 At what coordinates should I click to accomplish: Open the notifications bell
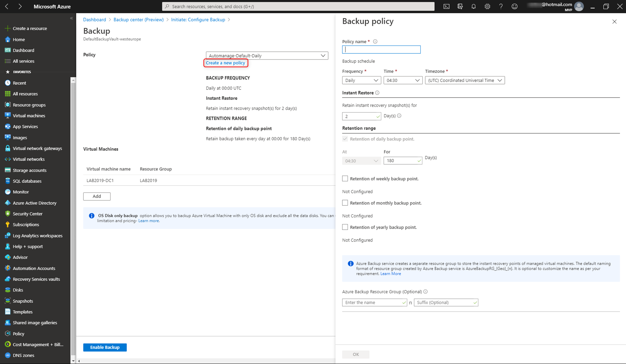tap(473, 6)
